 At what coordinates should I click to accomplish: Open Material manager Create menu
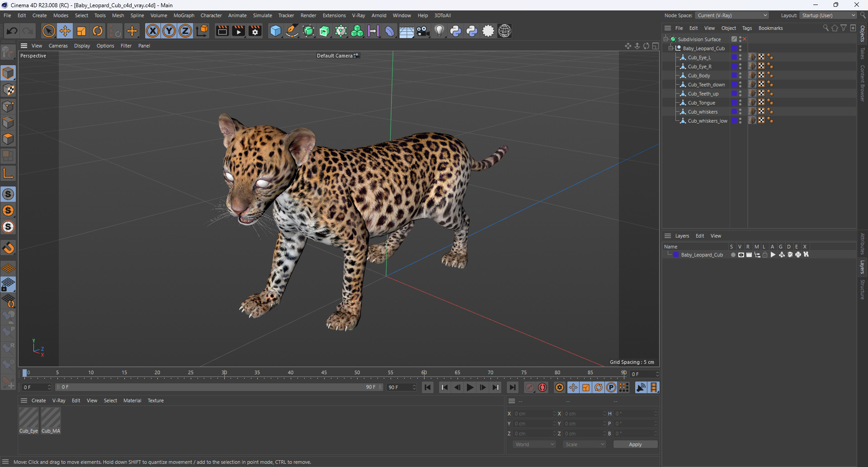tap(38, 400)
